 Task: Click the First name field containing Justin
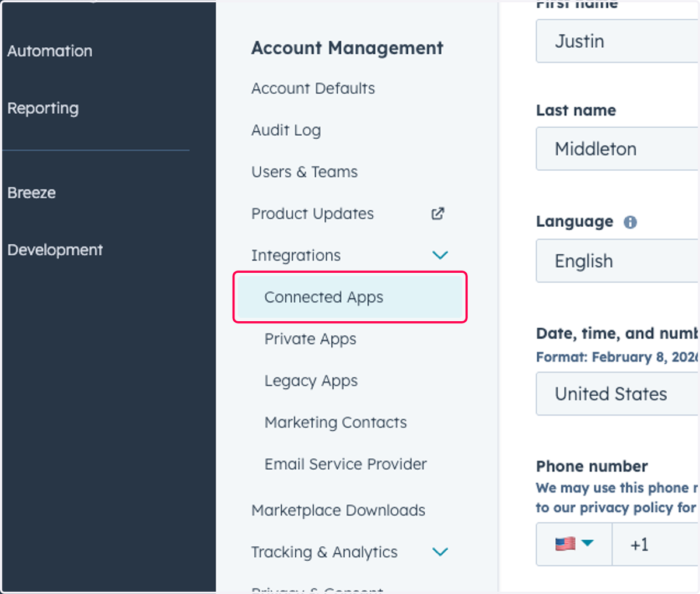[617, 41]
